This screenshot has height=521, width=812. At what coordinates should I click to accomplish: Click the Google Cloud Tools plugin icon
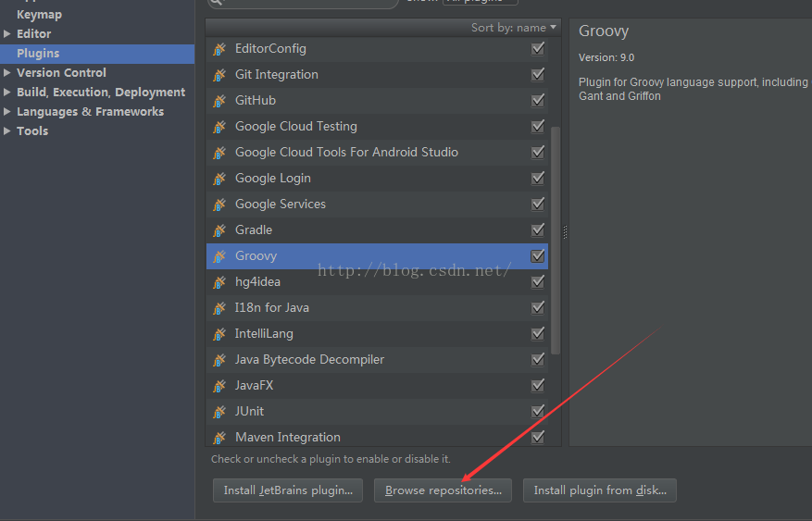(219, 153)
